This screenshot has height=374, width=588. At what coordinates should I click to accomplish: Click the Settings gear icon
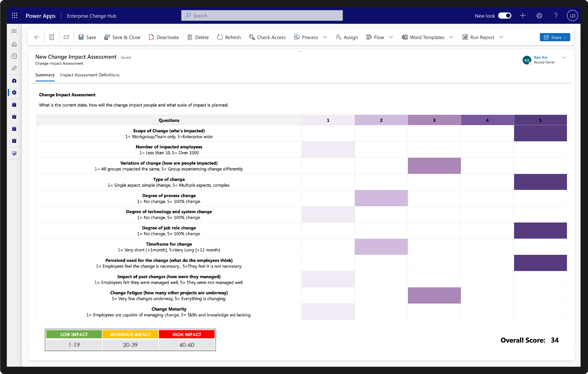(539, 16)
